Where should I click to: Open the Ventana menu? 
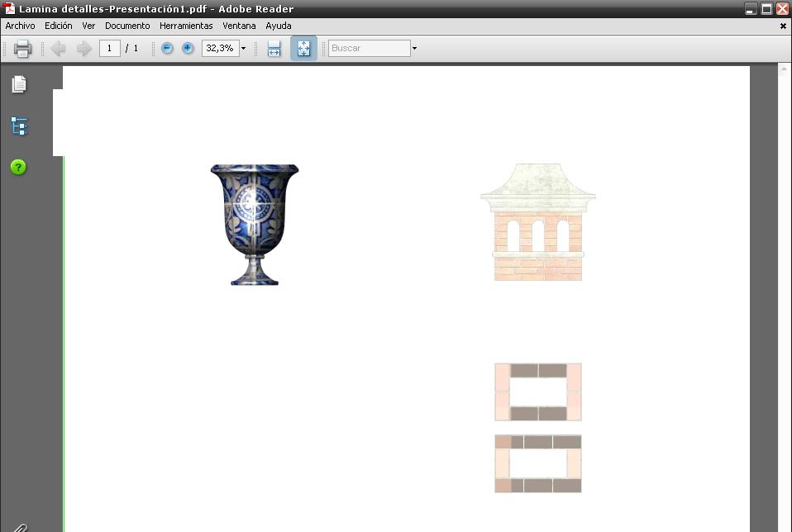239,26
